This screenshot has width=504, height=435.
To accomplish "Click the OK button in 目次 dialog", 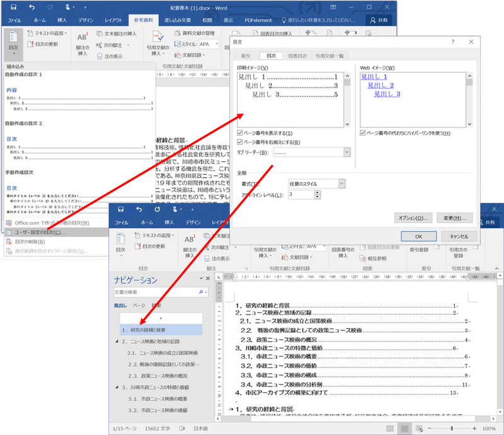I will 418,236.
